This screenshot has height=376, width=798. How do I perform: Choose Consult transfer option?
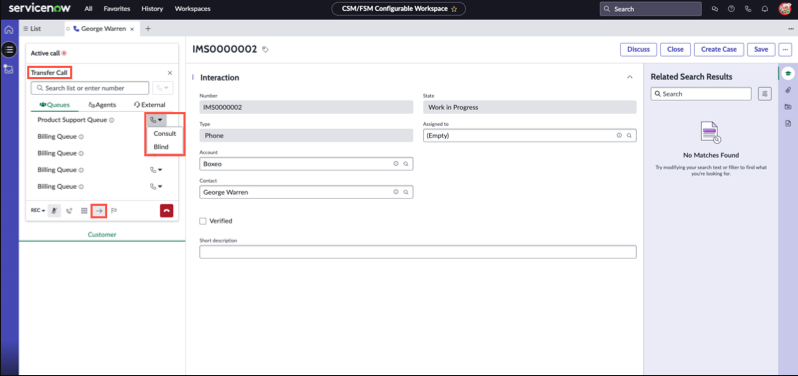164,134
